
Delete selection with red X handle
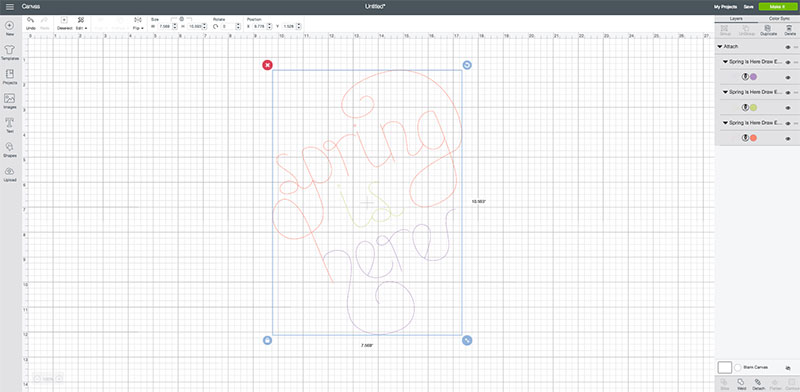pyautogui.click(x=267, y=65)
